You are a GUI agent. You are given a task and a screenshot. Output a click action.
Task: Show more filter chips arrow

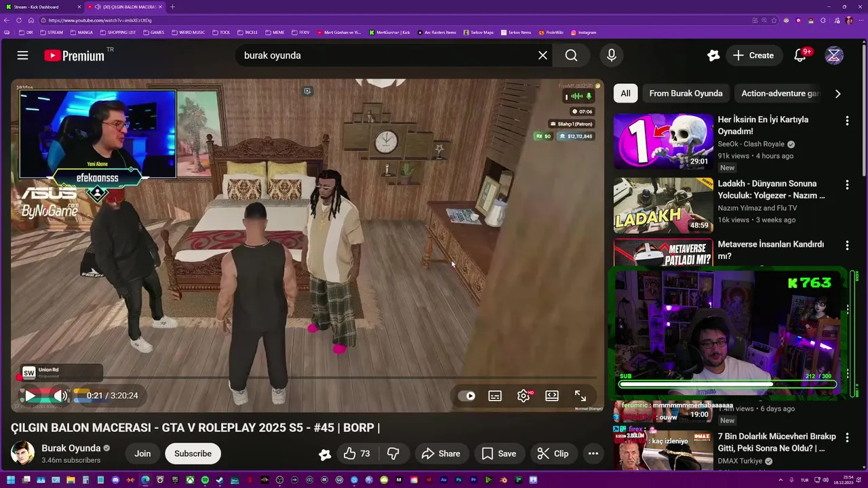(x=837, y=94)
